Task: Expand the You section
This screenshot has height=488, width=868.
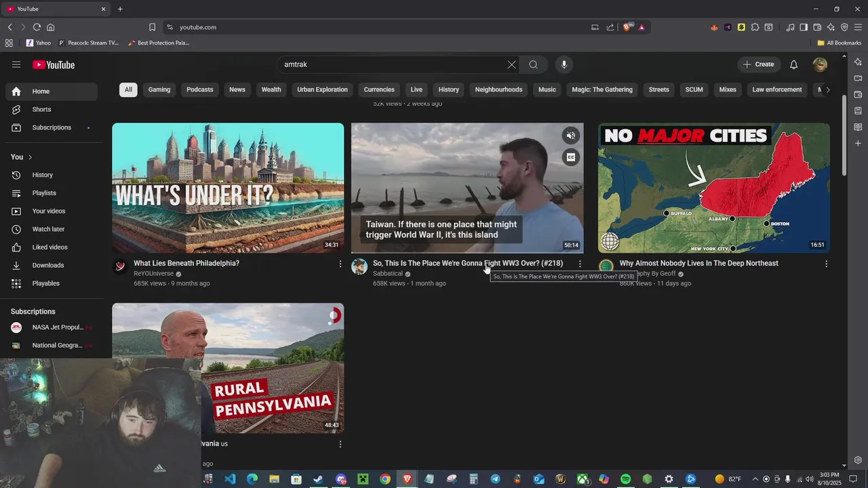Action: pos(22,157)
